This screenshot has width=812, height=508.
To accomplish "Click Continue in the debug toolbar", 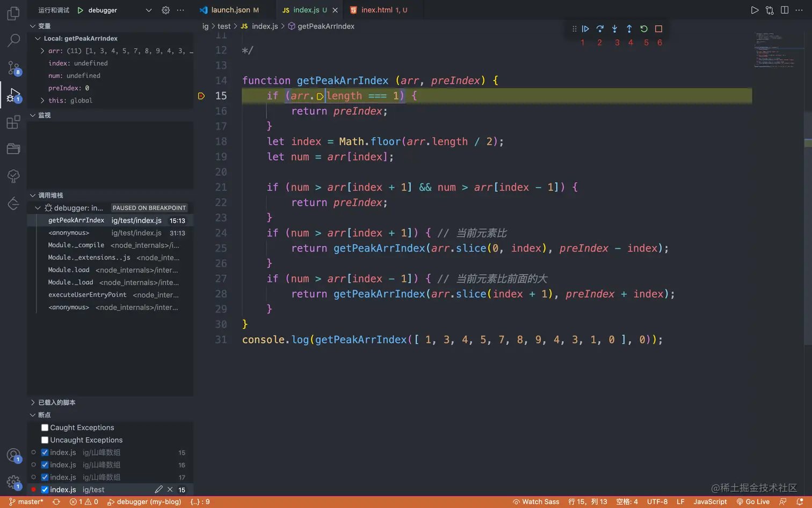I will [x=585, y=29].
